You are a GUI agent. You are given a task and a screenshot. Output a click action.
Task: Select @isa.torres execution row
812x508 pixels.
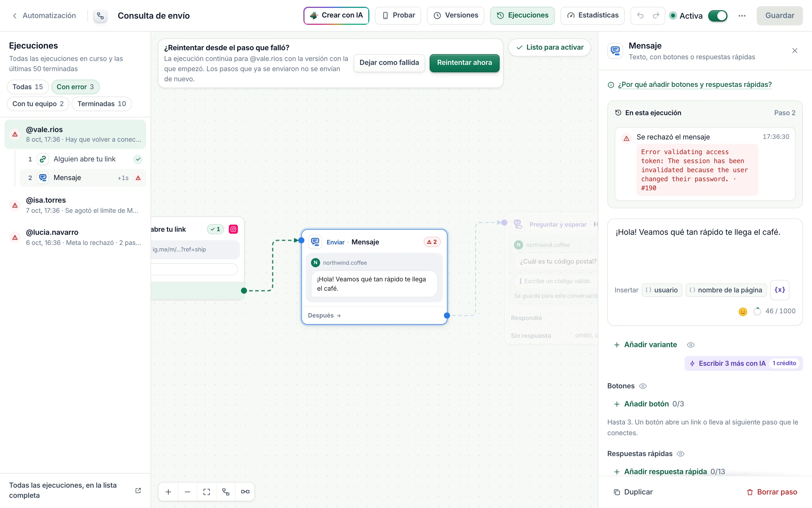pos(75,205)
